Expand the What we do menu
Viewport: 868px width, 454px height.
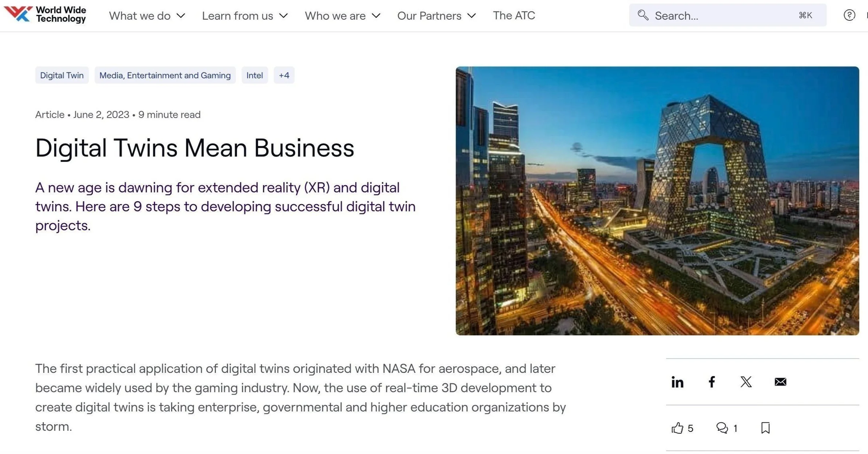(x=147, y=16)
